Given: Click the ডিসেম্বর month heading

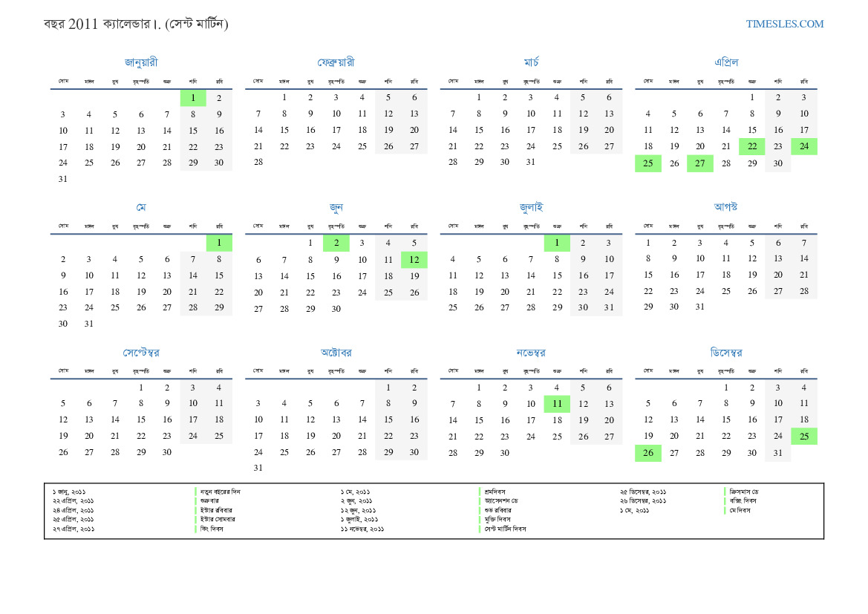Looking at the screenshot, I should tap(726, 352).
